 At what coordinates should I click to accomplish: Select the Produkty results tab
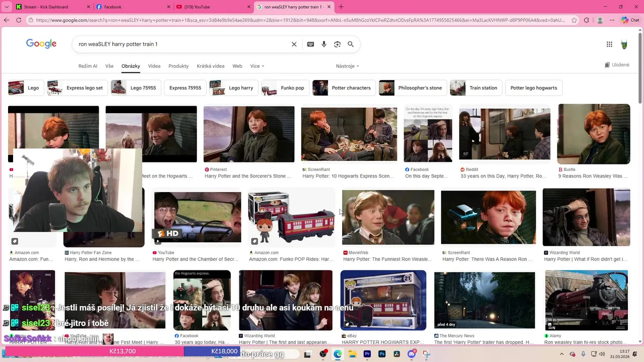[x=179, y=66]
